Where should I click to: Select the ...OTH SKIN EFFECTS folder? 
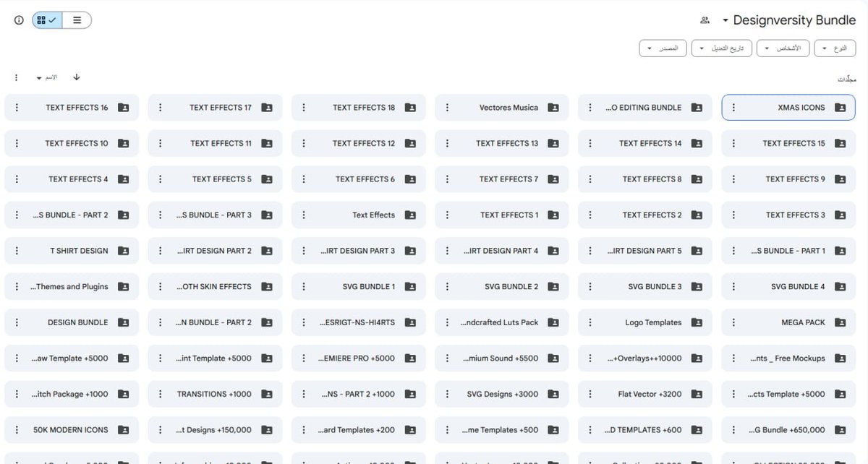(x=215, y=287)
